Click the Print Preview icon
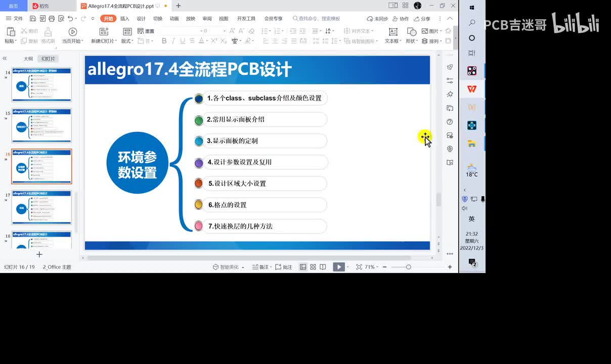 coord(61,19)
